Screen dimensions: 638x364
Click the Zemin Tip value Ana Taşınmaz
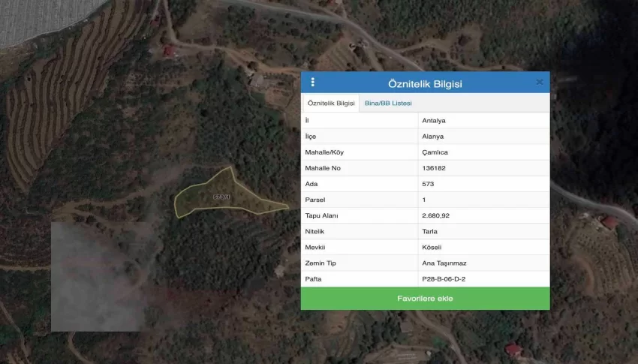click(444, 263)
